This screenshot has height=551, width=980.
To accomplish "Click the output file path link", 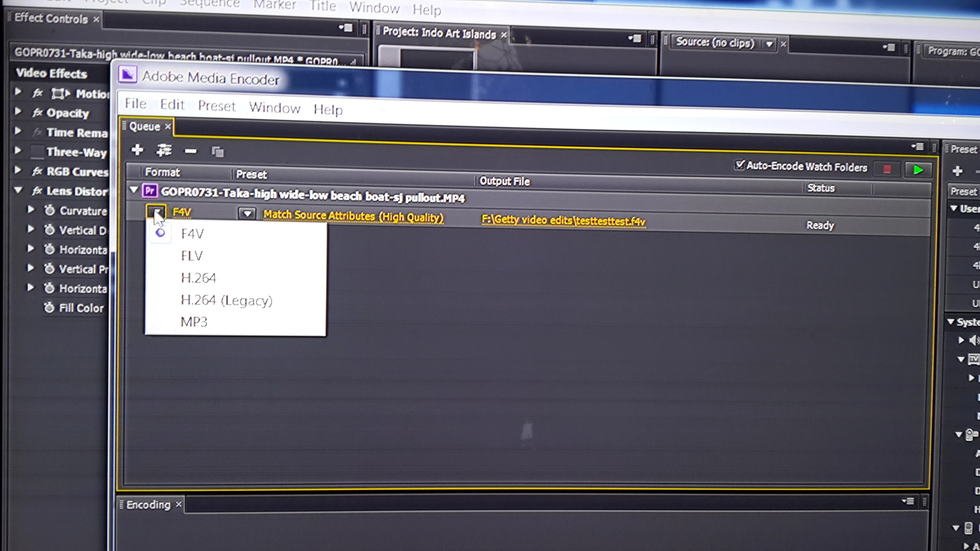I will coord(563,221).
